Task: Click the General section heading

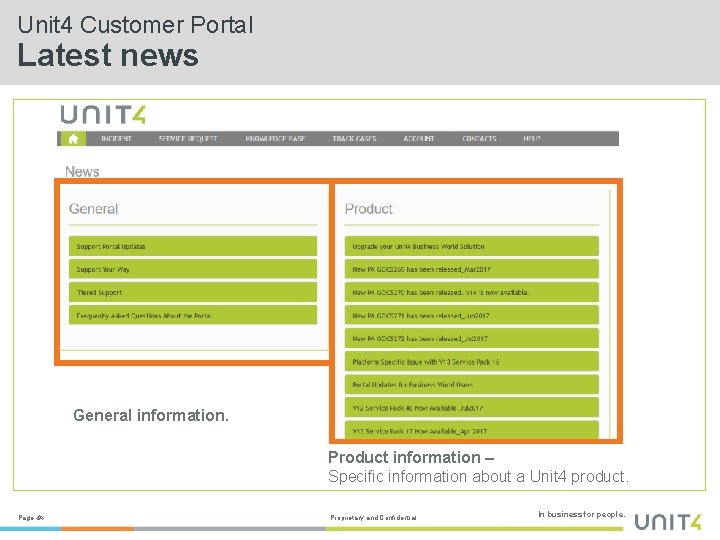Action: [x=93, y=209]
